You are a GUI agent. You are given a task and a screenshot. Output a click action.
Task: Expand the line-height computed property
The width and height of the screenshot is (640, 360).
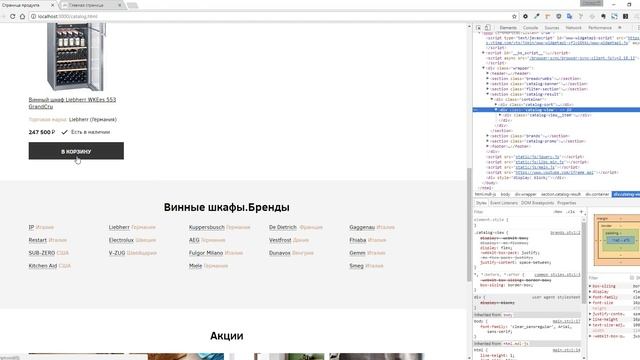point(590,320)
